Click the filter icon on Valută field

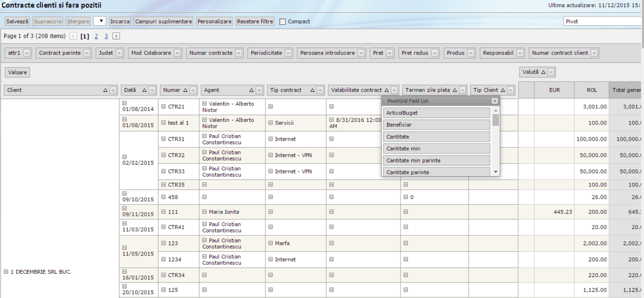pos(551,72)
